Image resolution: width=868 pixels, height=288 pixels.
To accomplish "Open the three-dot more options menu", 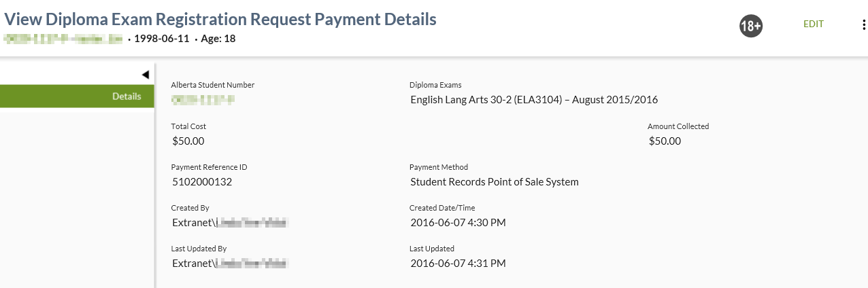I will coord(863,25).
